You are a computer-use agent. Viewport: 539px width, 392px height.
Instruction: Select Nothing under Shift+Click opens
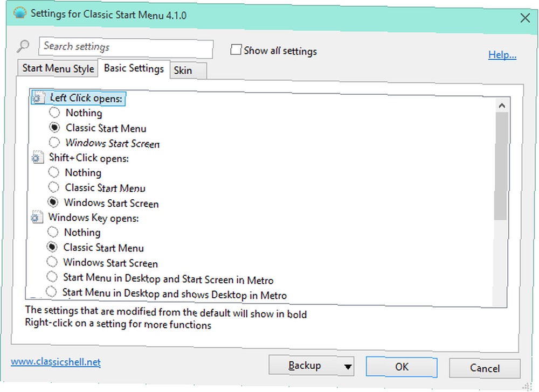click(53, 172)
